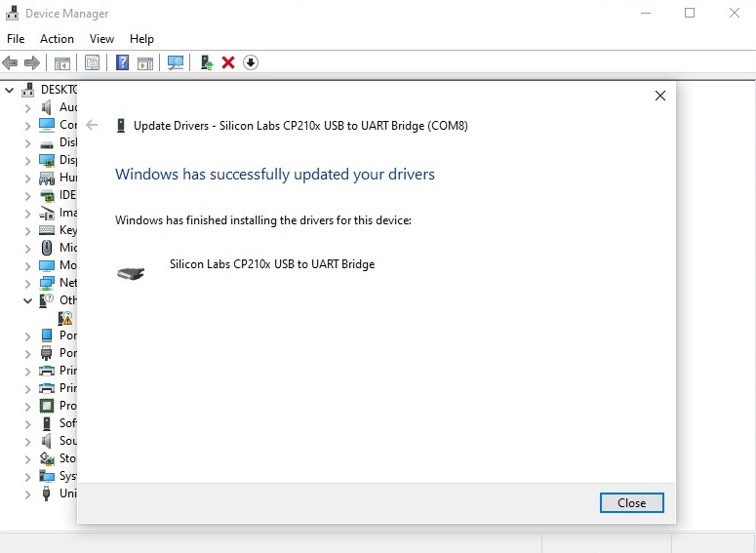Image resolution: width=756 pixels, height=553 pixels.
Task: Click the camera icon of the Ima category
Action: (x=47, y=213)
